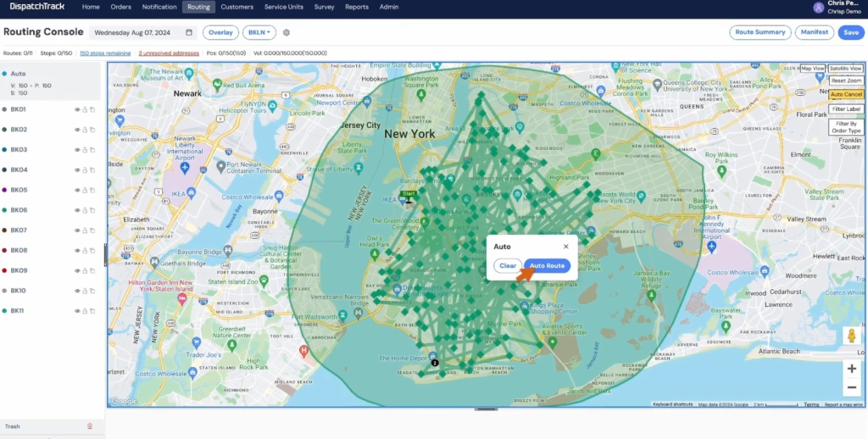Save the routing changes
The width and height of the screenshot is (868, 439).
click(851, 32)
